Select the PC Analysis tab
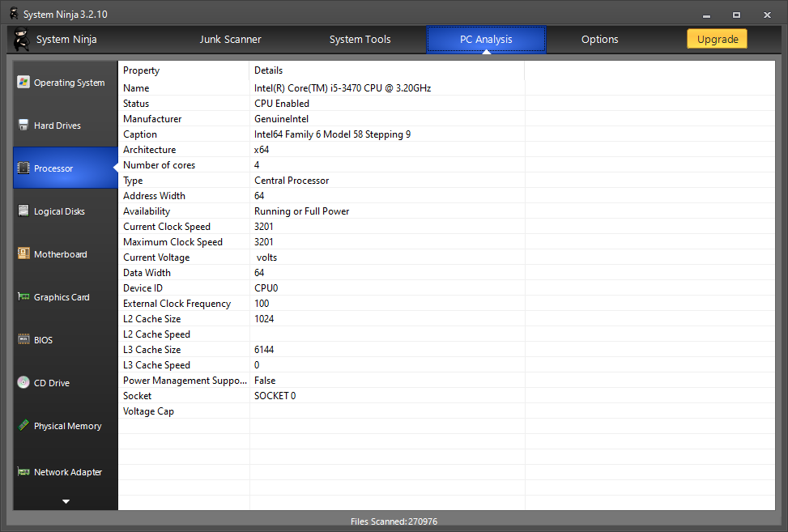 [486, 39]
